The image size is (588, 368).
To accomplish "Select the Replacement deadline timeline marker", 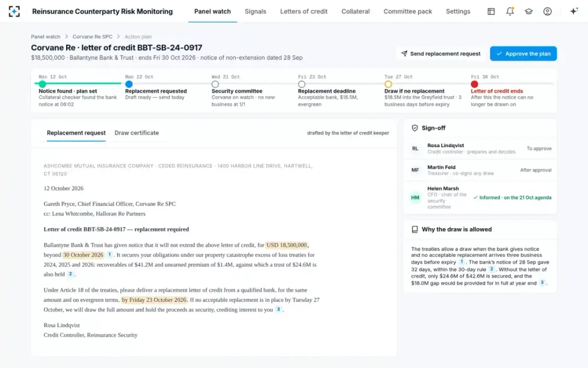I will pos(301,84).
